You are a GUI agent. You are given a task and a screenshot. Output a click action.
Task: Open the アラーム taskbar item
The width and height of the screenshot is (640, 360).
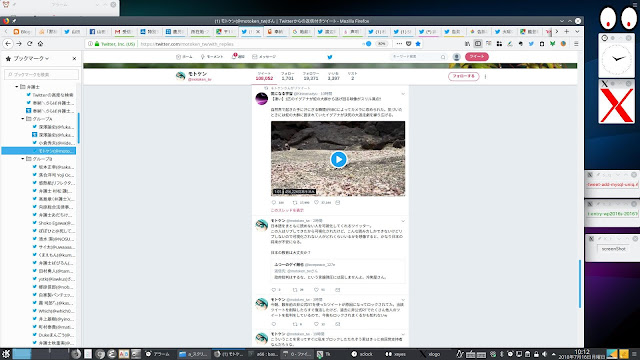[158, 354]
